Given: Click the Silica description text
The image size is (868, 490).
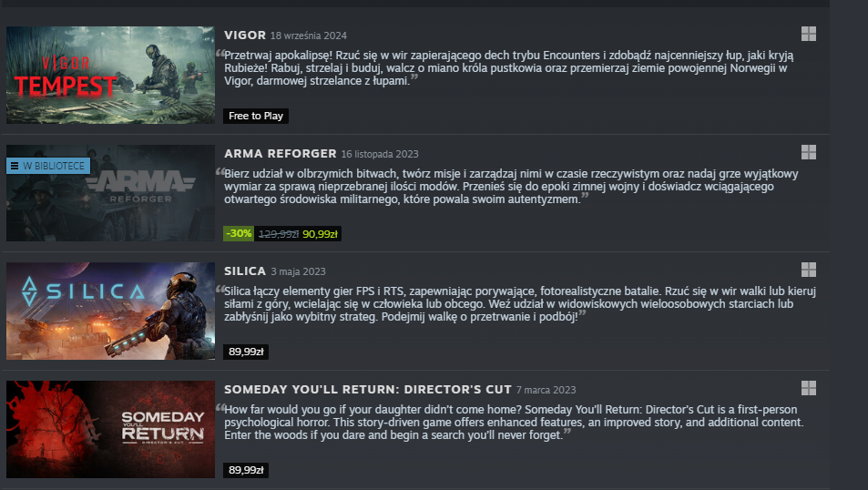Looking at the screenshot, I should pyautogui.click(x=519, y=304).
